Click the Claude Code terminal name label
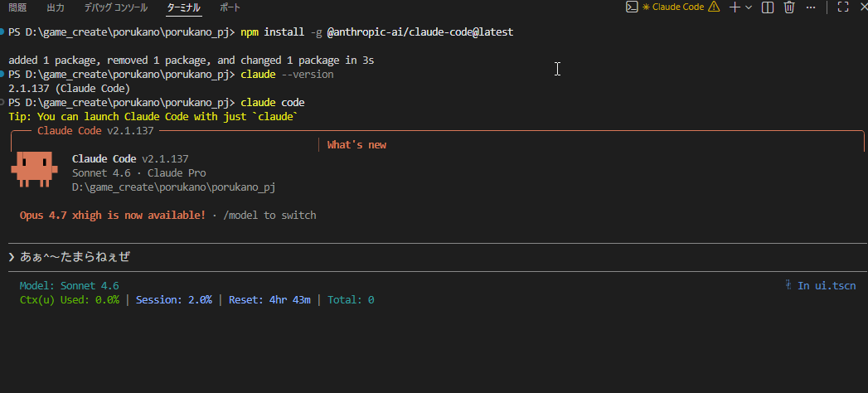Viewport: 868px width, 393px height. coord(678,7)
